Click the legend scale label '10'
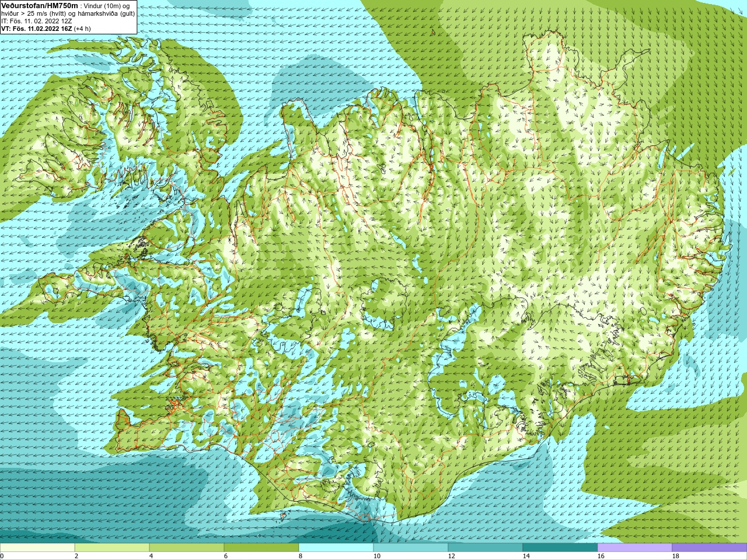Image resolution: width=747 pixels, height=560 pixels. coord(377,556)
